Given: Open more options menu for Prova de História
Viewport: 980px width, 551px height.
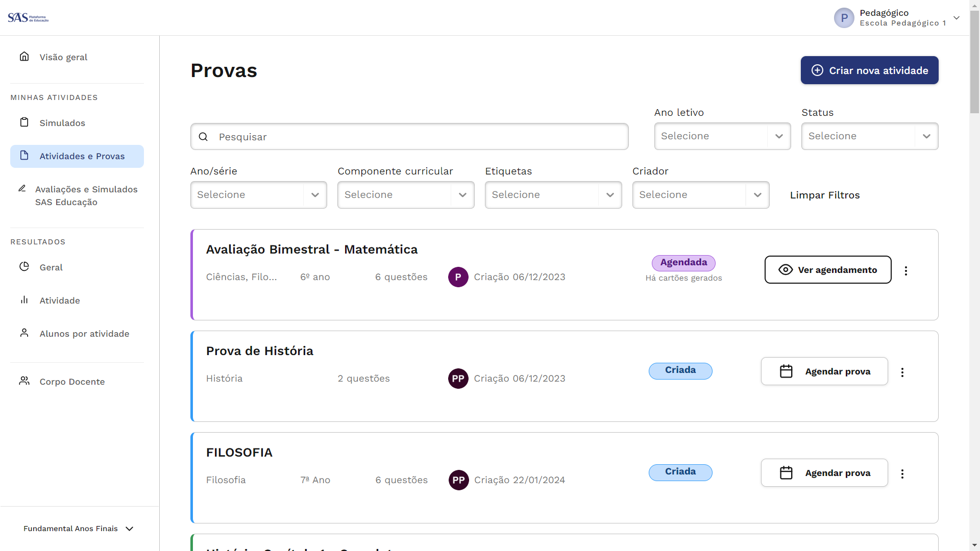Looking at the screenshot, I should (x=902, y=372).
